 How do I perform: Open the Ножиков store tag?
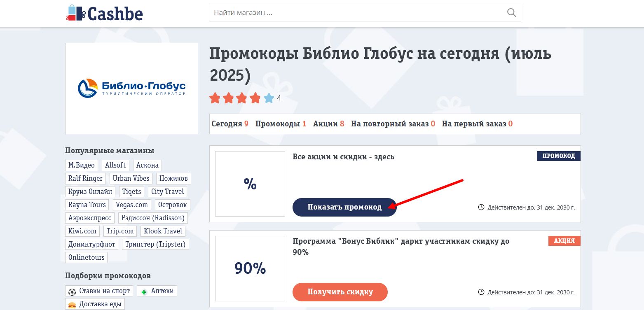pyautogui.click(x=173, y=178)
